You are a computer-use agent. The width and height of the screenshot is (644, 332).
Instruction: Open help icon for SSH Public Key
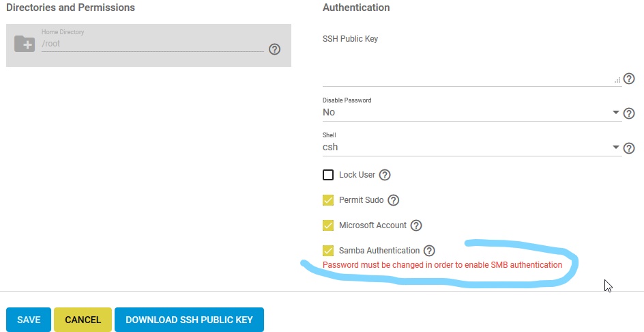pos(629,79)
